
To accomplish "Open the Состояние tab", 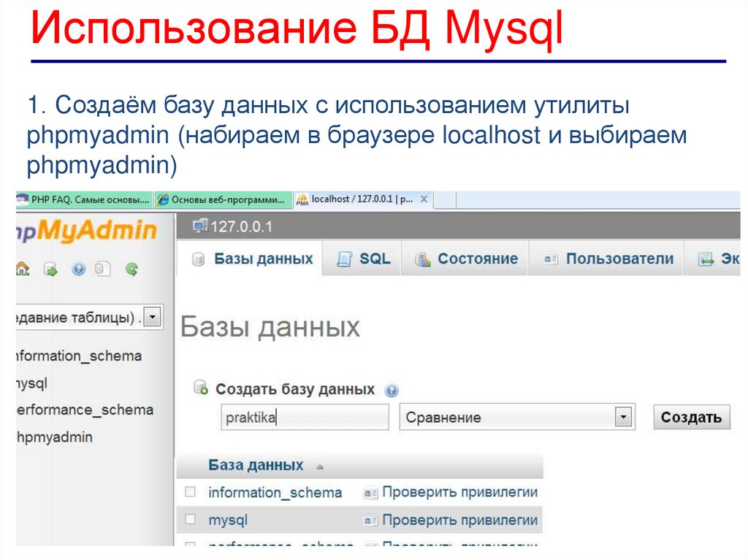I will [465, 259].
